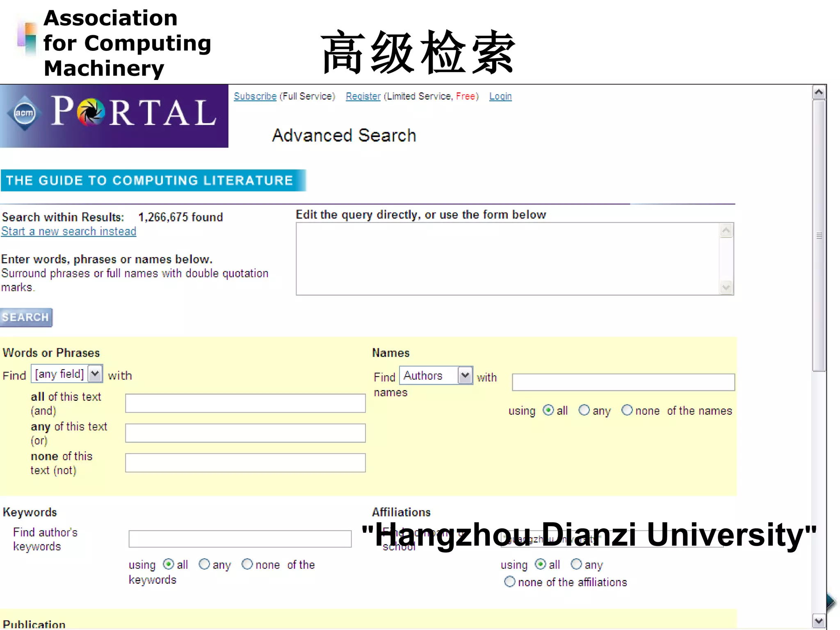Select 'none' radio for author's keywords

[x=247, y=564]
